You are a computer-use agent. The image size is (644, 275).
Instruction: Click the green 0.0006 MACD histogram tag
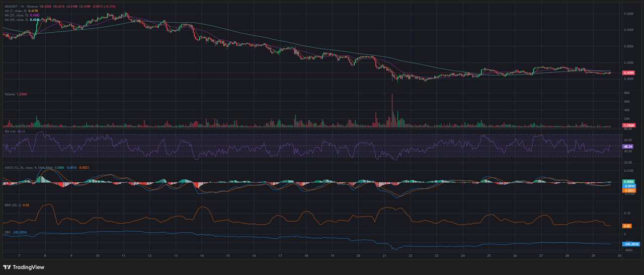[x=629, y=182]
